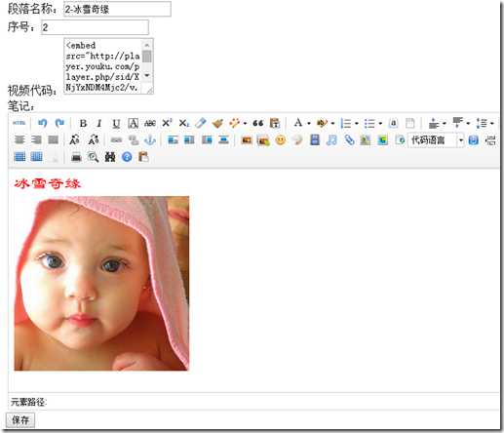Center align the text
The height and width of the screenshot is (433, 504).
pos(19,140)
